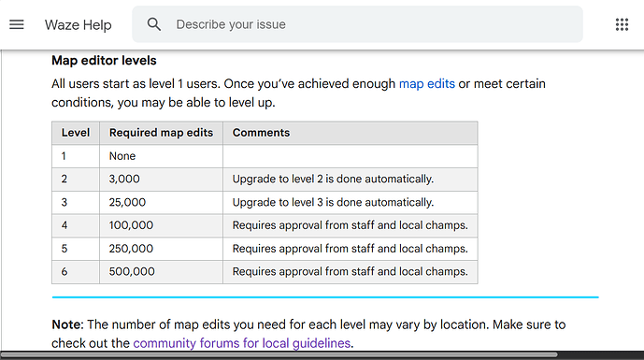The image size is (644, 360).
Task: Click the horizontal scrollbar at bottom
Action: click(x=279, y=354)
